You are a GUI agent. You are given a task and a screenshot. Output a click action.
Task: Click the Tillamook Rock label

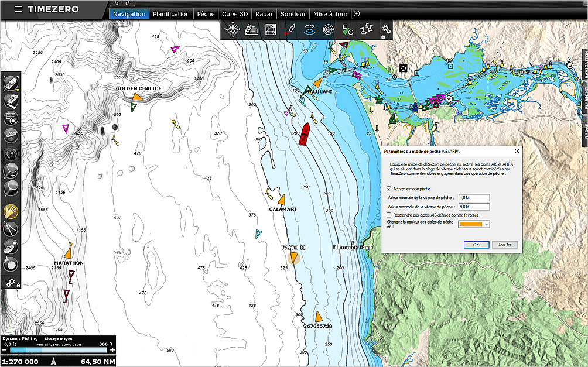[353, 248]
